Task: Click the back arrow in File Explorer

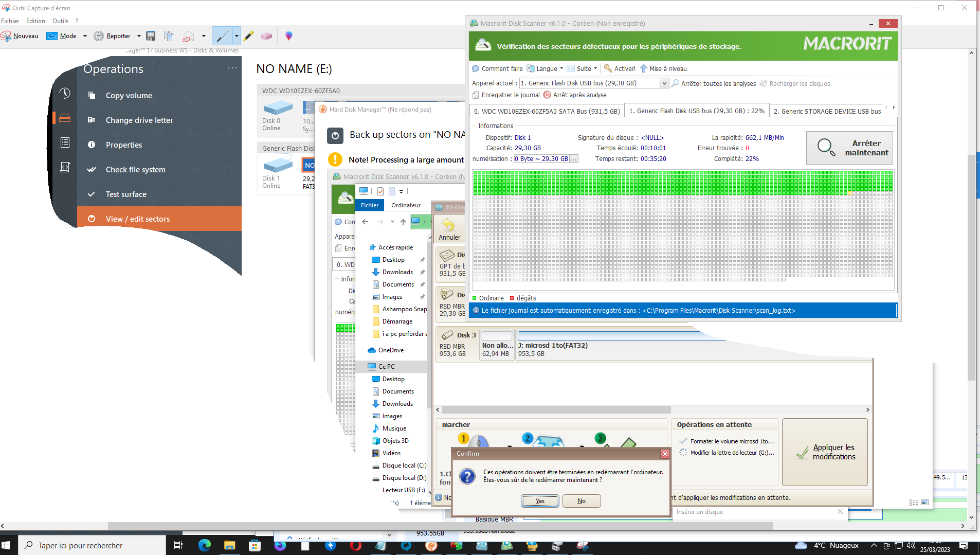Action: tap(365, 222)
